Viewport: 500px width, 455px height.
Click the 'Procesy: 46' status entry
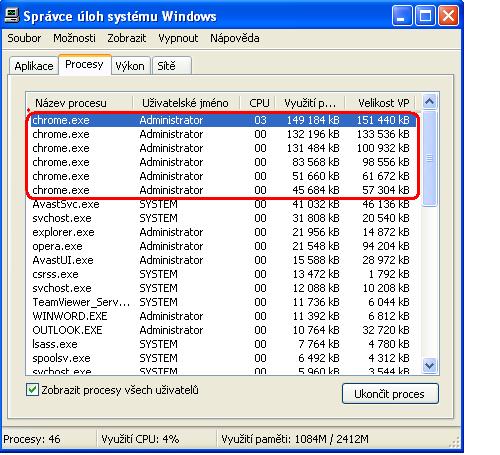tap(32, 439)
